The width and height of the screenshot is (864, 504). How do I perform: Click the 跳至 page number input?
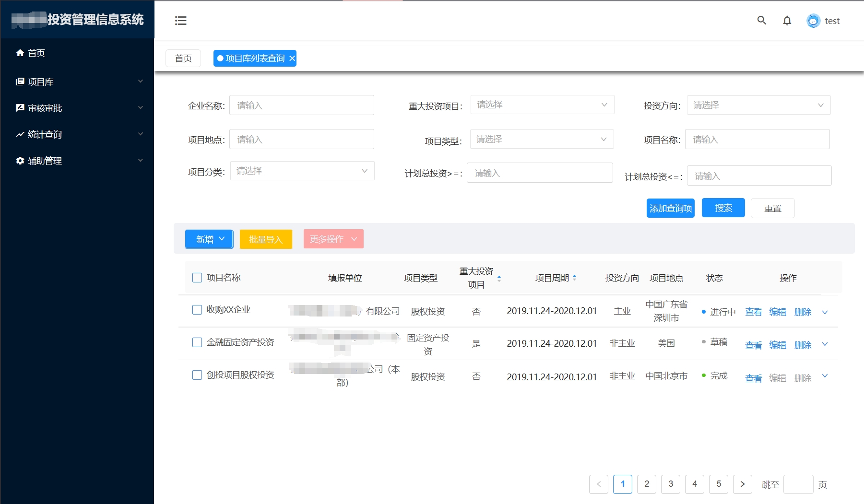[x=798, y=484]
